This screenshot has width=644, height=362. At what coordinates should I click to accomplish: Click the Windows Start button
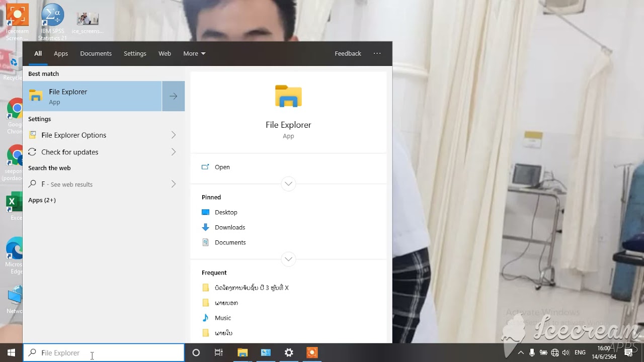pos(11,352)
